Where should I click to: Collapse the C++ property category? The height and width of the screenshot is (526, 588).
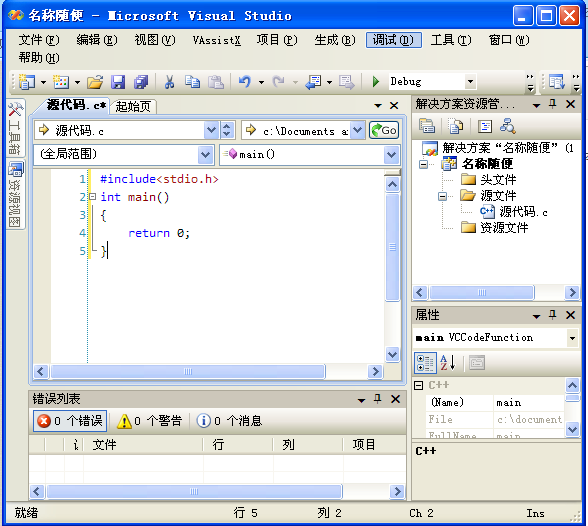point(419,385)
